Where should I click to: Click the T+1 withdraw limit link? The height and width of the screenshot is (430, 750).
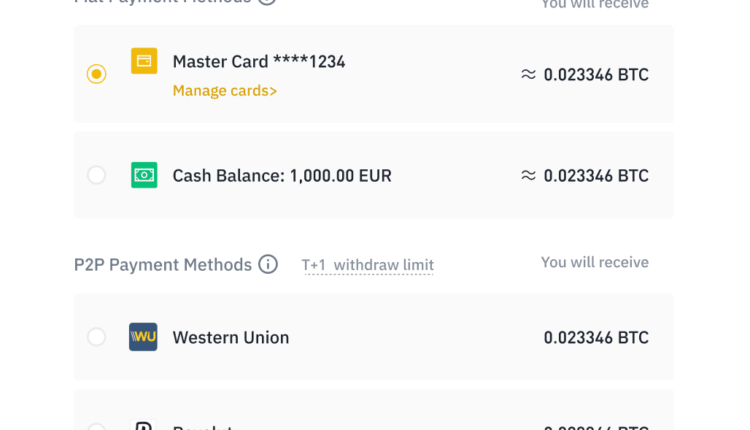tap(368, 265)
